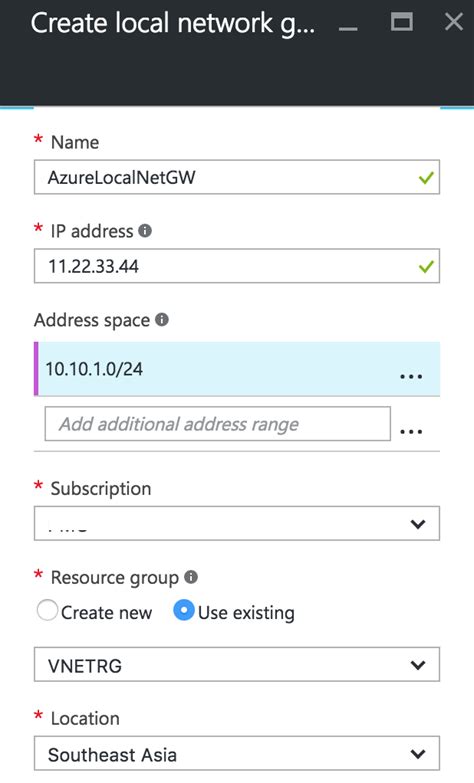Maximize the Create local network gateway blade
The height and width of the screenshot is (783, 474).
402,22
